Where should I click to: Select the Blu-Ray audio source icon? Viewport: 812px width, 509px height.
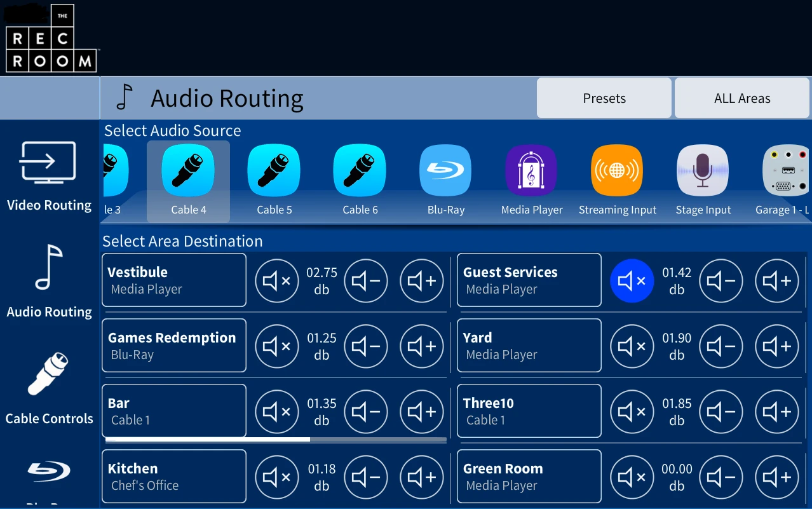coord(445,170)
